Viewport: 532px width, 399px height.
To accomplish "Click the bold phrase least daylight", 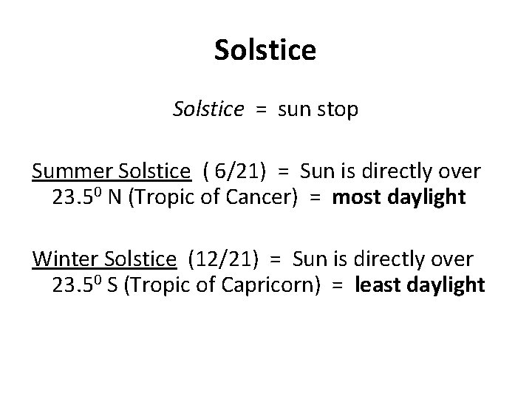I will (x=420, y=285).
